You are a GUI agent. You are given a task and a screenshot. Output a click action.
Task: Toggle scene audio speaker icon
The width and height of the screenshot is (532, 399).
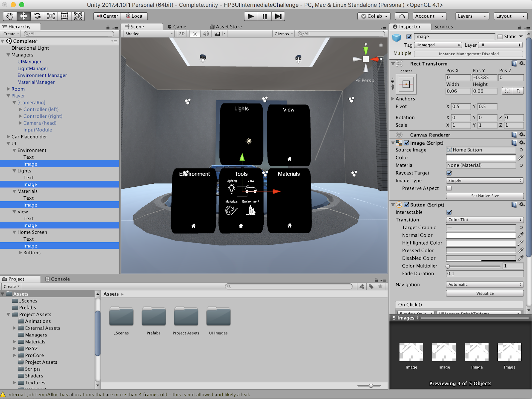(x=206, y=34)
